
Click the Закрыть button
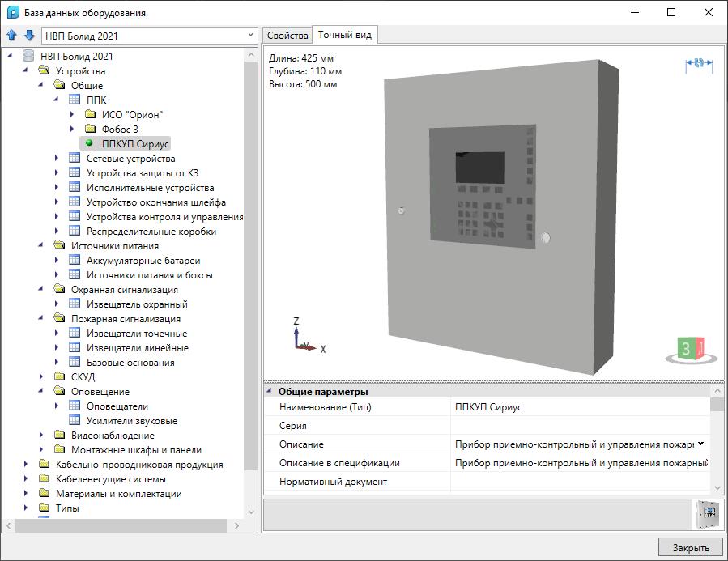point(690,547)
